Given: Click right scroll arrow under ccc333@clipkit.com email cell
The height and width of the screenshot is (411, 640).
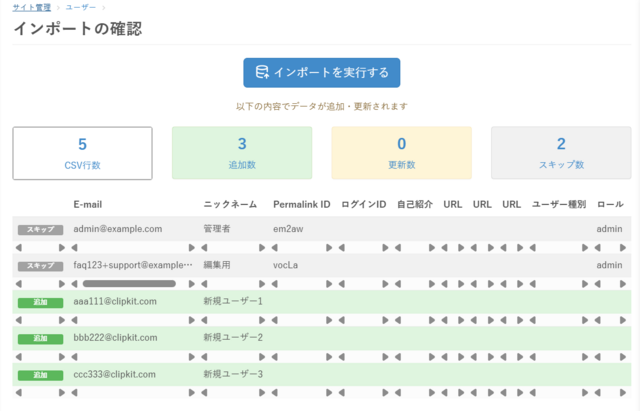Looking at the screenshot, I should pyautogui.click(x=191, y=393).
